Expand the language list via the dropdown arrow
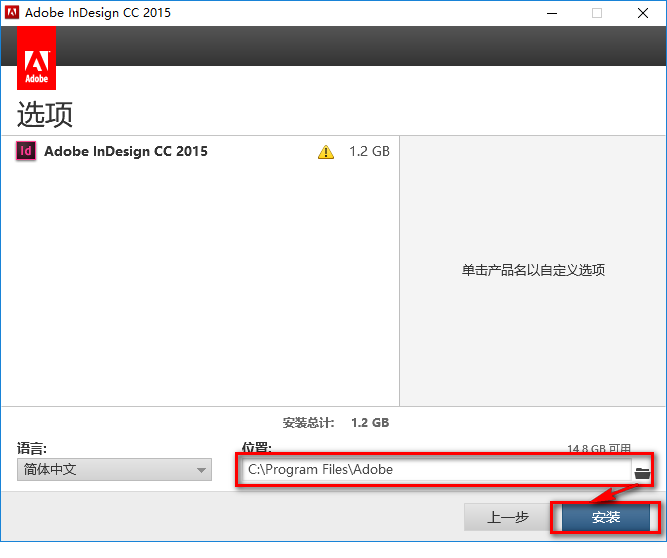 tap(201, 470)
